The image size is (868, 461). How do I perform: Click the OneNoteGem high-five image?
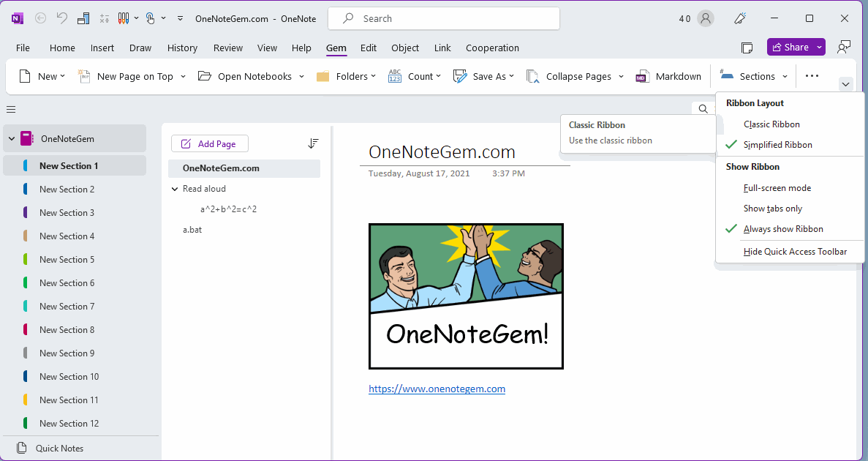pyautogui.click(x=466, y=296)
